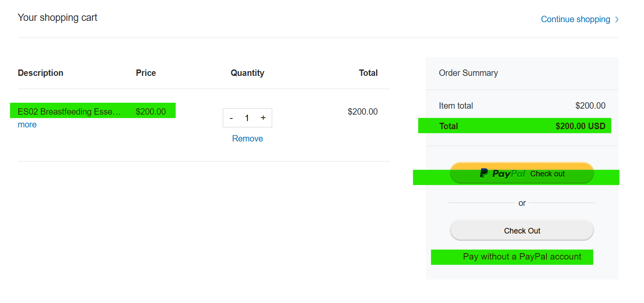Click the Order Summary heading
This screenshot has width=644, height=303.
[468, 73]
